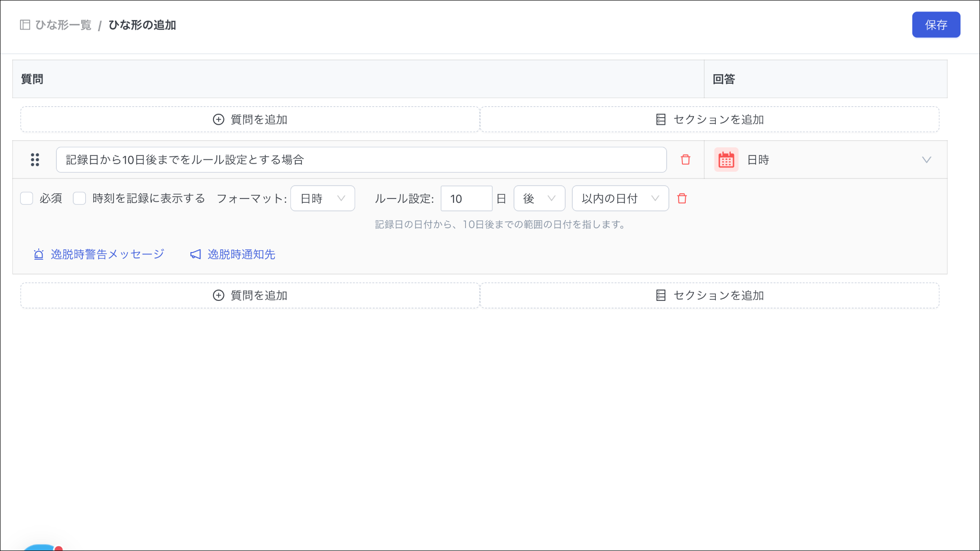Click the plus icon in top 質問を追加
Image resolution: width=980 pixels, height=551 pixels.
click(218, 120)
